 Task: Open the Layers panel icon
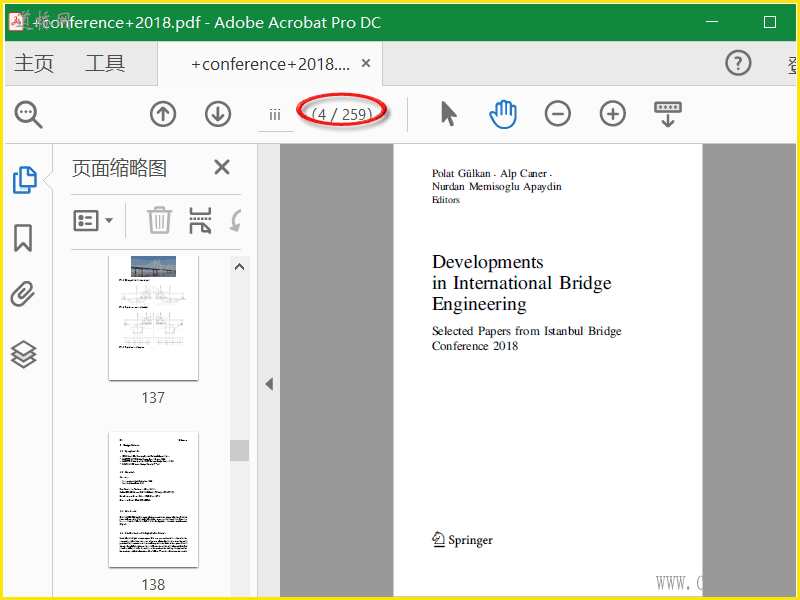pyautogui.click(x=23, y=354)
